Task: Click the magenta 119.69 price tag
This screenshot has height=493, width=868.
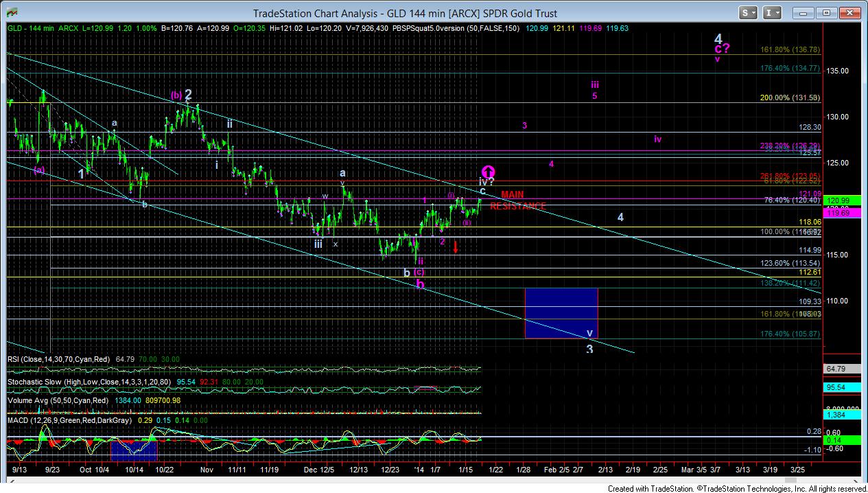Action: [x=841, y=214]
